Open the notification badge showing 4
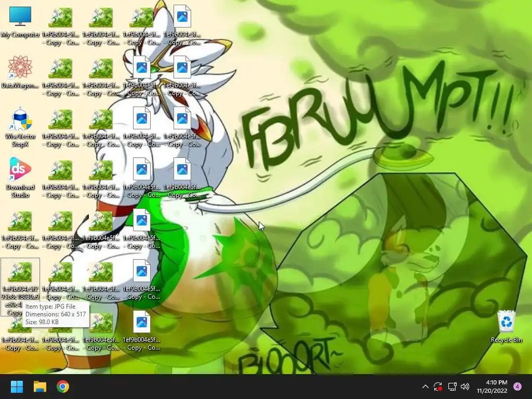 click(x=517, y=387)
